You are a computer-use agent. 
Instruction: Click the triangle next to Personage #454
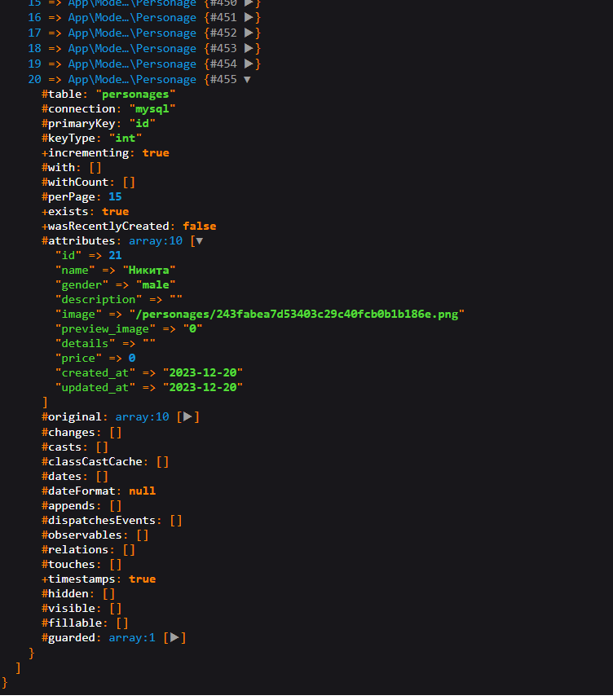coord(249,64)
